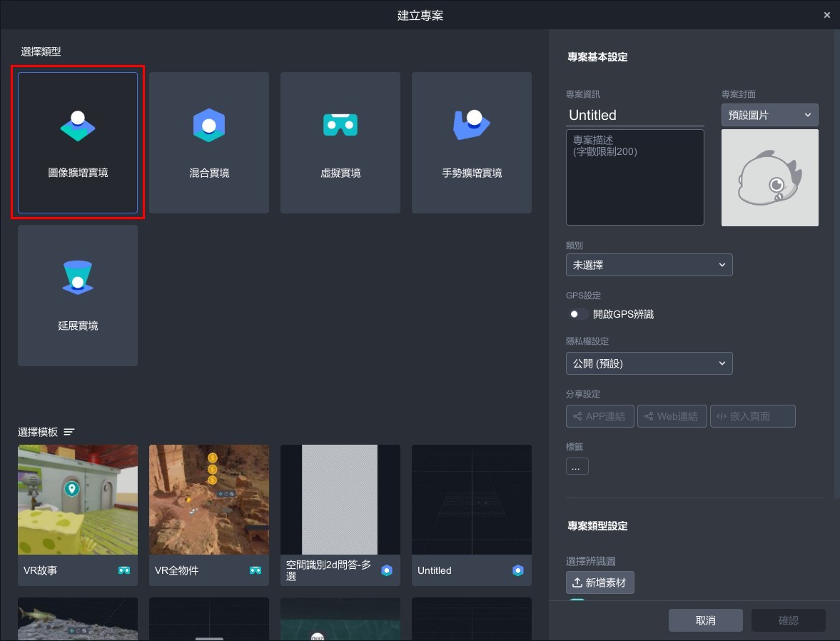Click the APP連結 share button

tap(599, 416)
